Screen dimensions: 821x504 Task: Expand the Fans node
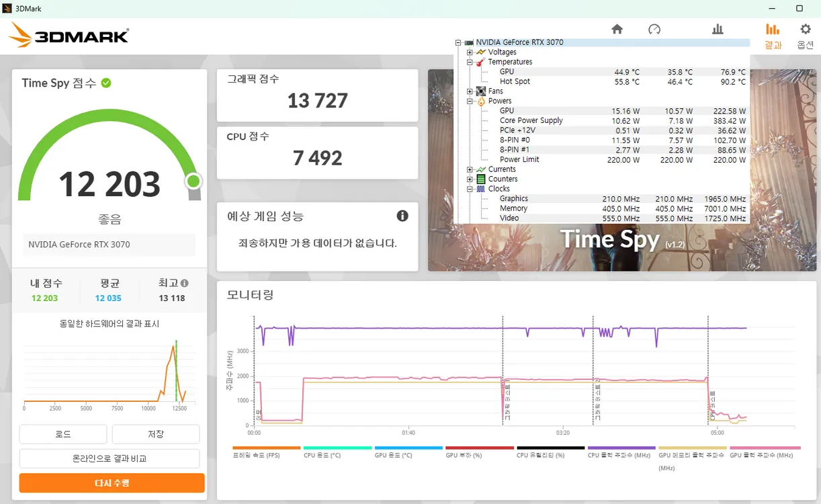(470, 91)
